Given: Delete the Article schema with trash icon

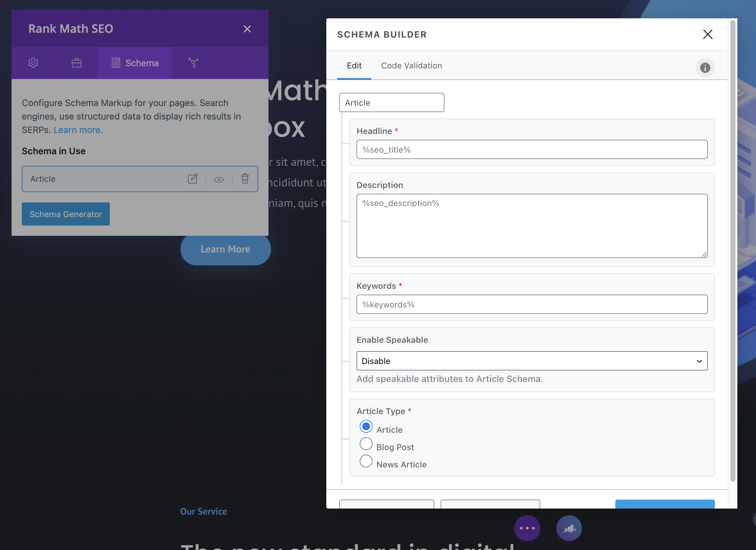Looking at the screenshot, I should click(245, 179).
